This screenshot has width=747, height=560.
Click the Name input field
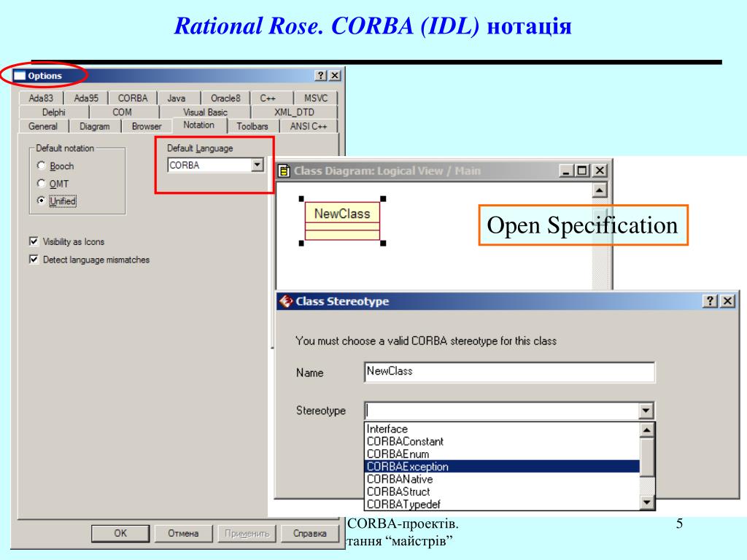(x=509, y=372)
